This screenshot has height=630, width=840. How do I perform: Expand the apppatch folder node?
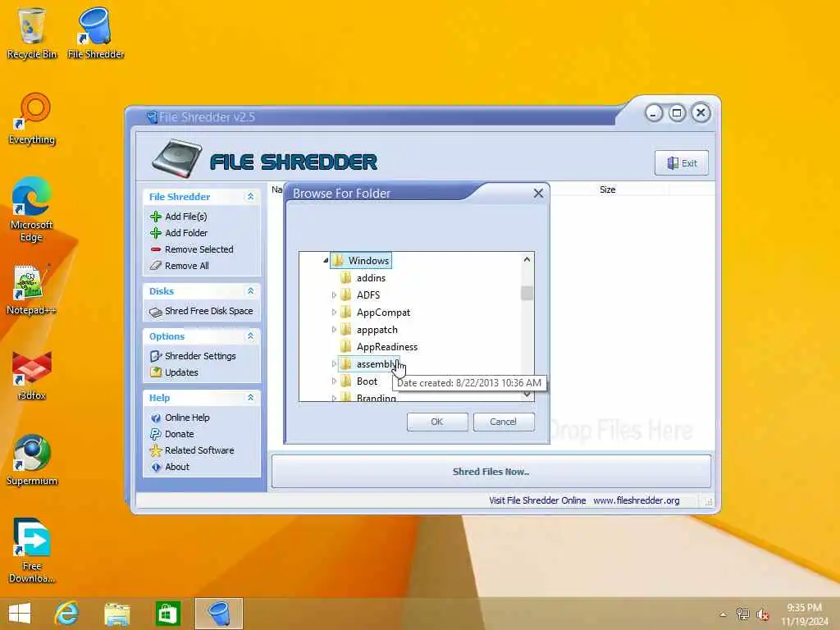pos(334,330)
